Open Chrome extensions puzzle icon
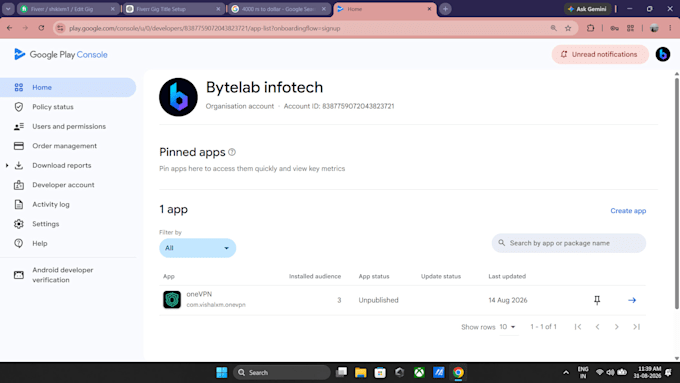680x383 pixels. 590,28
